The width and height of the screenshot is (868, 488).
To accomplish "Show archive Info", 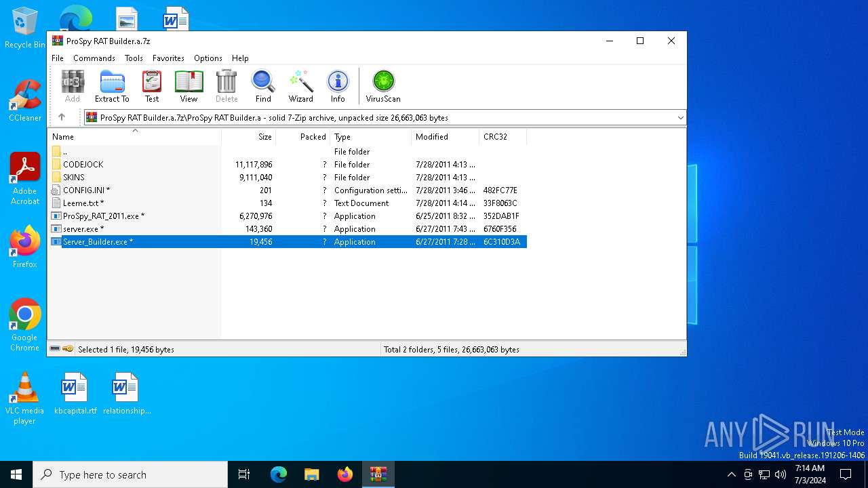I will click(x=338, y=86).
